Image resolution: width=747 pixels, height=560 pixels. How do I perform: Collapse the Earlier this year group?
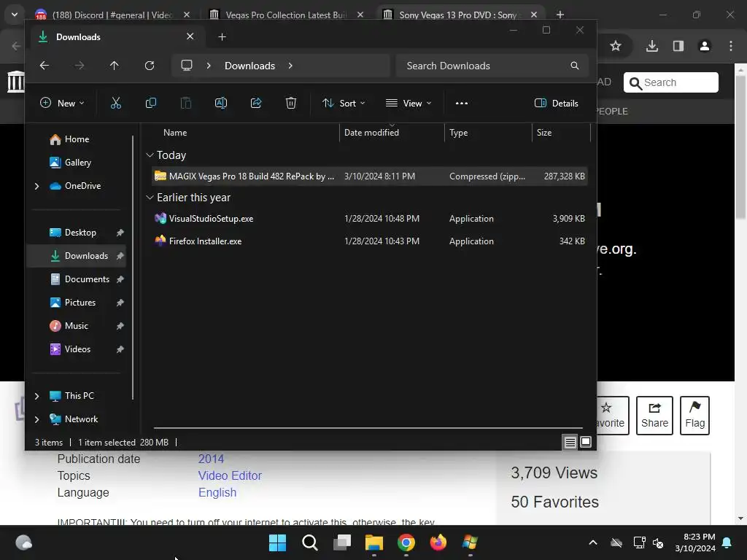(x=150, y=197)
